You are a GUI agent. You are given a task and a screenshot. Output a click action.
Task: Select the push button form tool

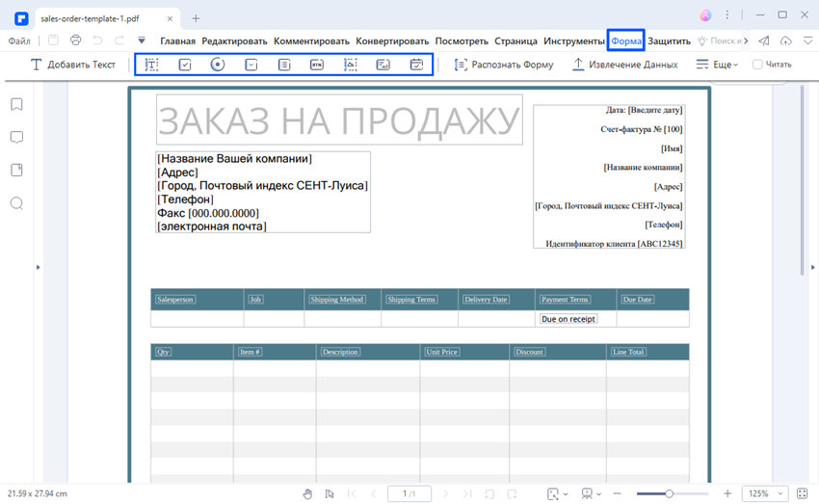(317, 65)
